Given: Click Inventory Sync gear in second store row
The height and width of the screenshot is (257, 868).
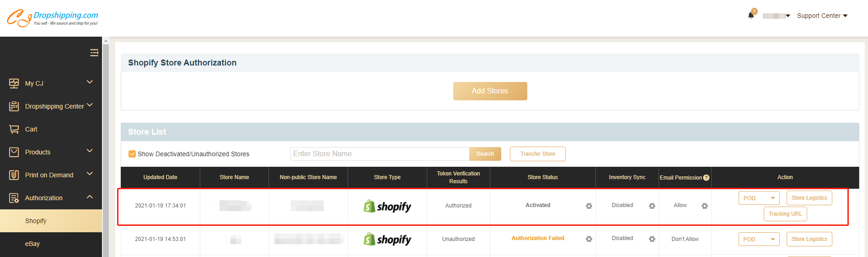Looking at the screenshot, I should (x=652, y=239).
